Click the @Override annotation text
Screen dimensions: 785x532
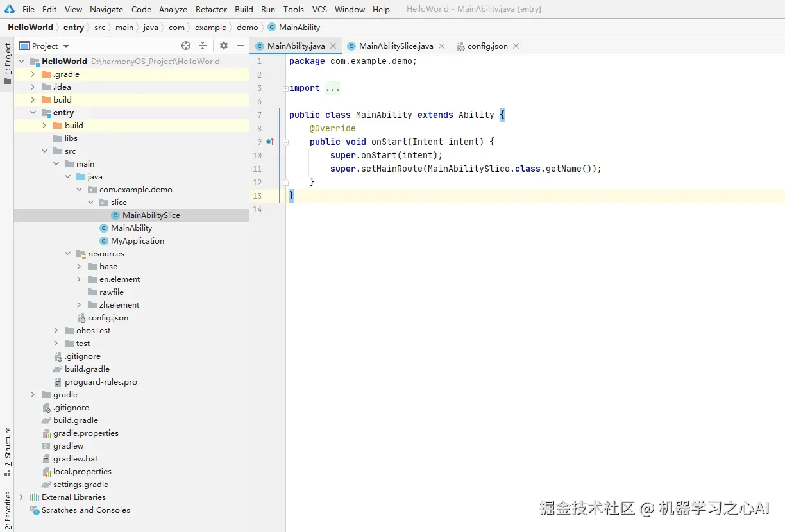332,128
